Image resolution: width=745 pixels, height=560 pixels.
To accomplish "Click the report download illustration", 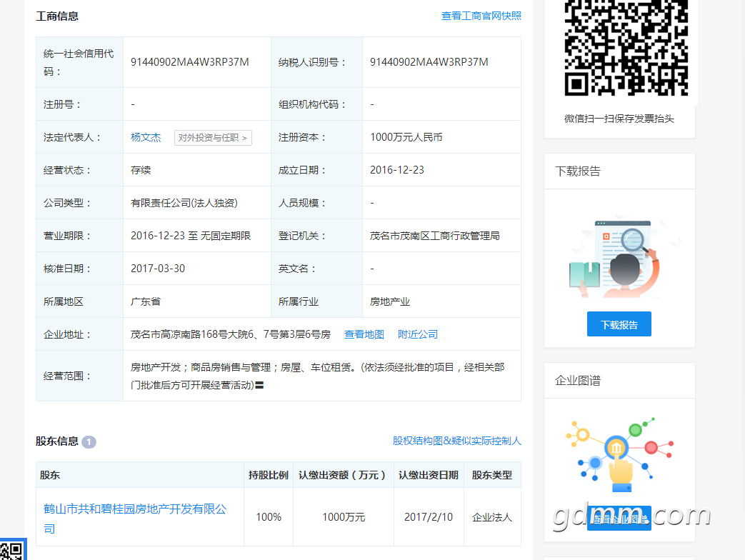I will tap(619, 259).
